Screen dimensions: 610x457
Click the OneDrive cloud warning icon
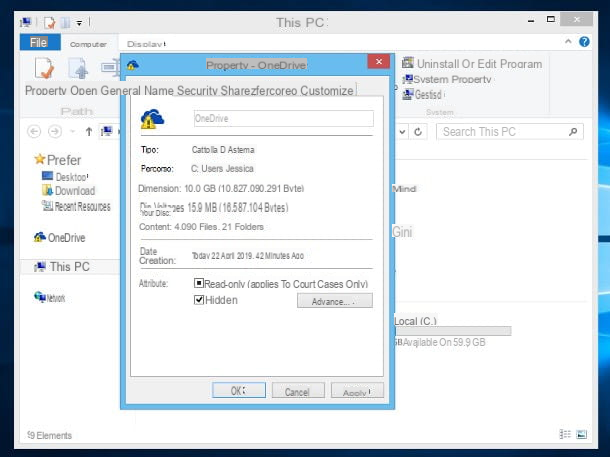(152, 119)
